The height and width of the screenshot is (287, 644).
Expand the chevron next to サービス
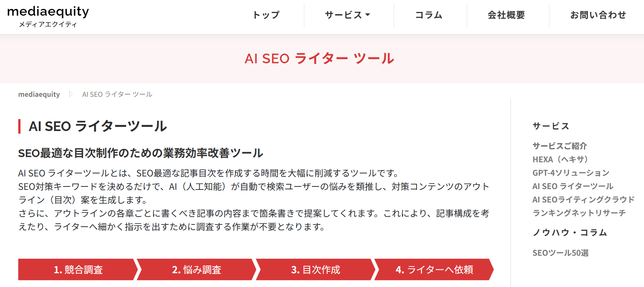click(x=368, y=15)
